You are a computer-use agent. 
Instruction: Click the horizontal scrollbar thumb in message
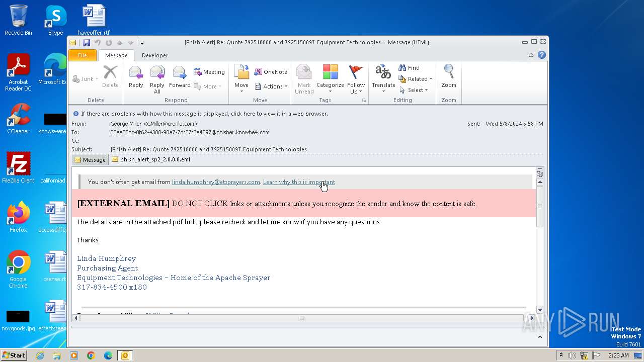[301, 318]
